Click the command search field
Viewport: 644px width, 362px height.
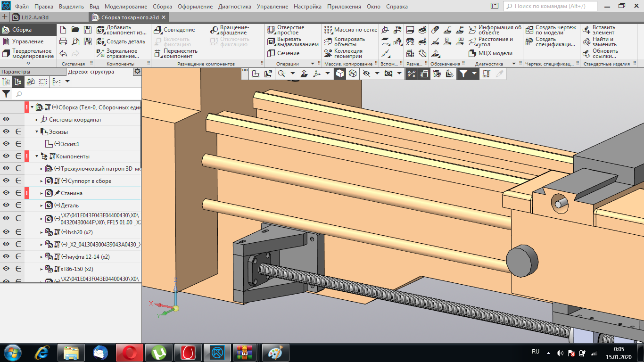550,6
